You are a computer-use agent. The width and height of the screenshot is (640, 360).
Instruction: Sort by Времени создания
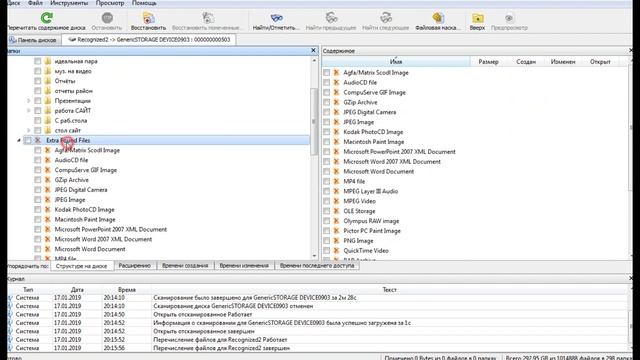tap(185, 265)
